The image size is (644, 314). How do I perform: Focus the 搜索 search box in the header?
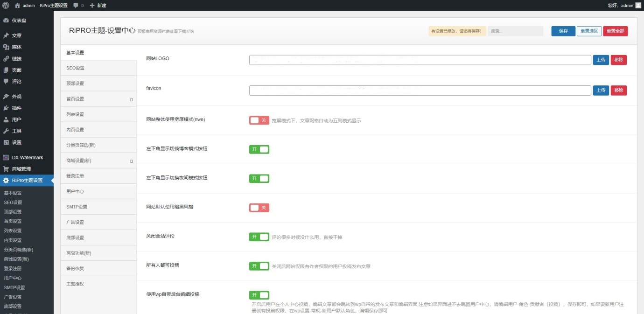[516, 31]
